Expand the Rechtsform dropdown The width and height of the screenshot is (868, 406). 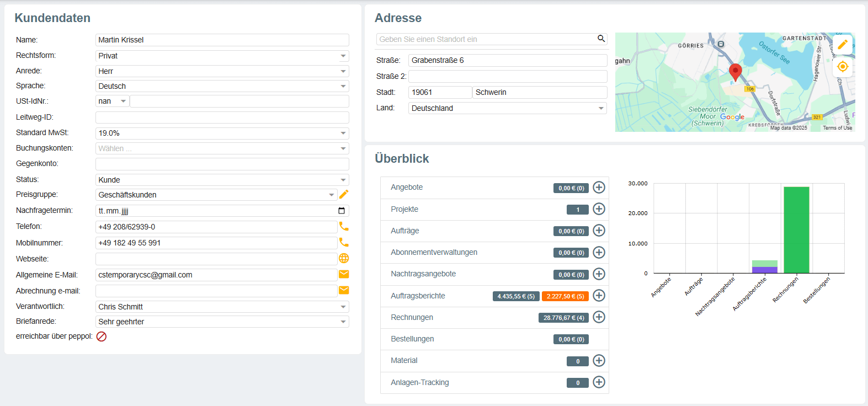(343, 56)
